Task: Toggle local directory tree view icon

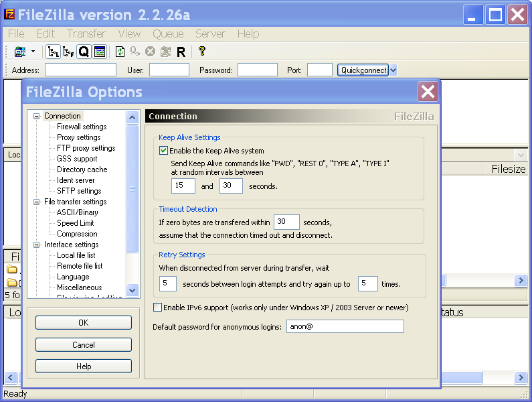Action: [x=54, y=52]
